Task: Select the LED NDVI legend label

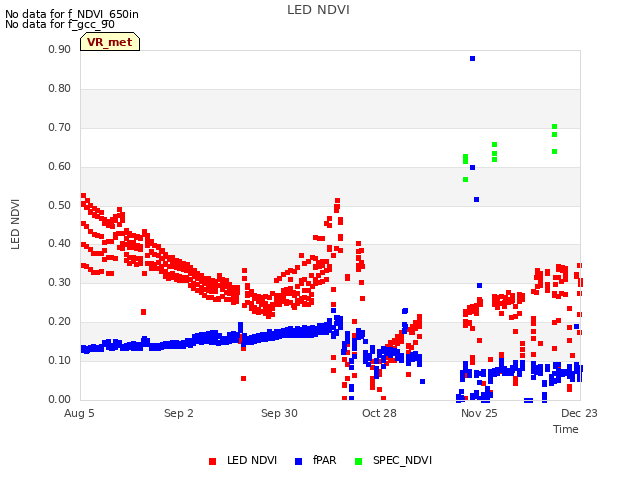Action: [252, 460]
